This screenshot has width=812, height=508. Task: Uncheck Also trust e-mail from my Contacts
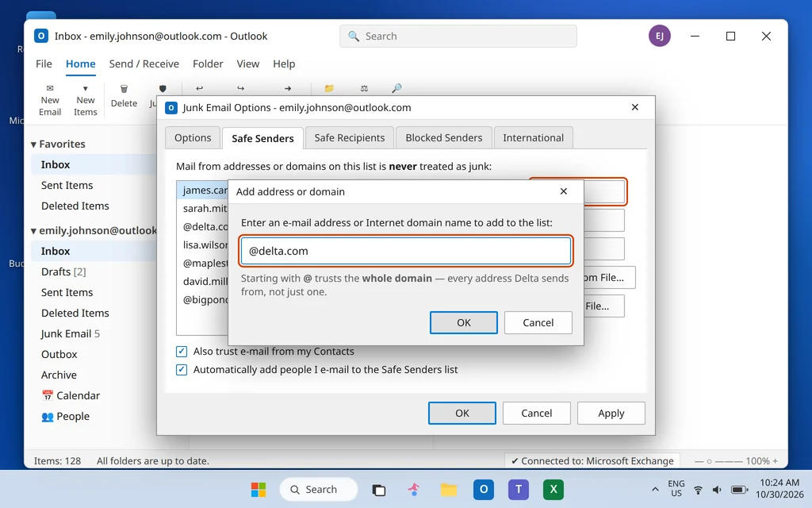(x=182, y=352)
